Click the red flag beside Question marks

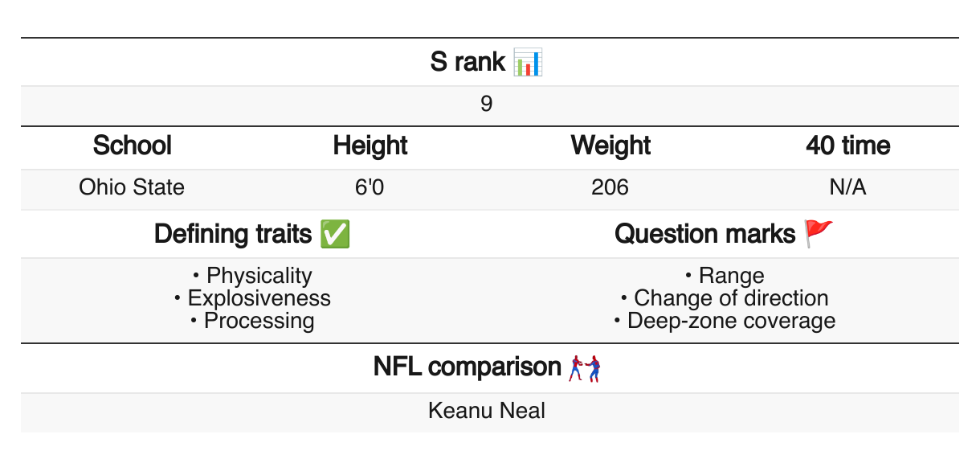click(819, 234)
